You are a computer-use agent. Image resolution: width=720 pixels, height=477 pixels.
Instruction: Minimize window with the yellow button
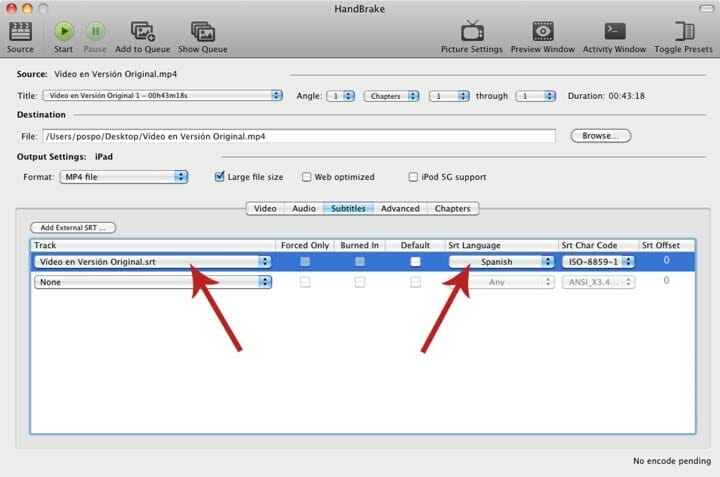tap(27, 8)
